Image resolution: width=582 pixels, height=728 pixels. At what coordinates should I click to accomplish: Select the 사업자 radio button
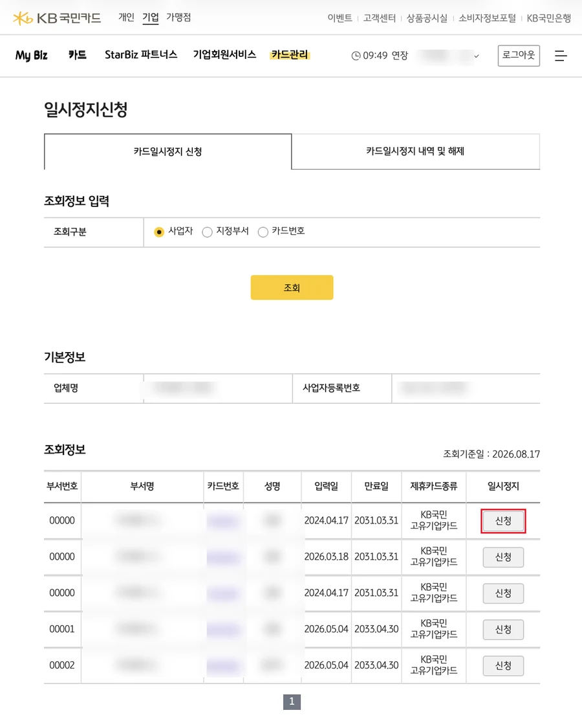pyautogui.click(x=158, y=232)
